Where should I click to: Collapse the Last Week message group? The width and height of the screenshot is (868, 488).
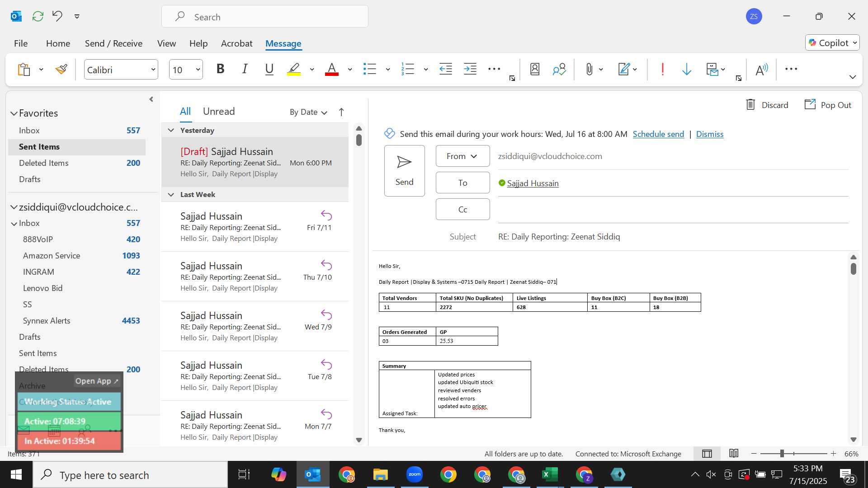(x=171, y=194)
